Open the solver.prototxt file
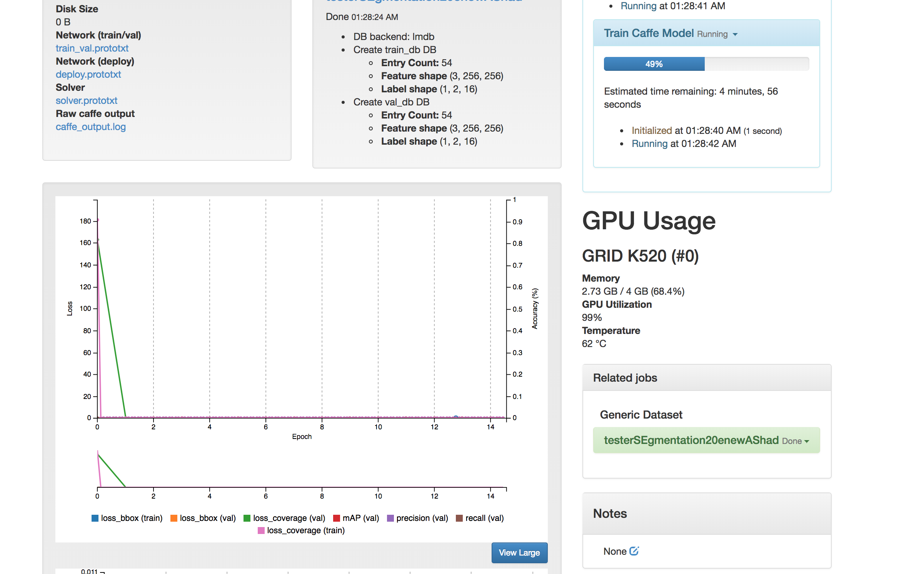Screen dimensions: 924x574 [87, 100]
